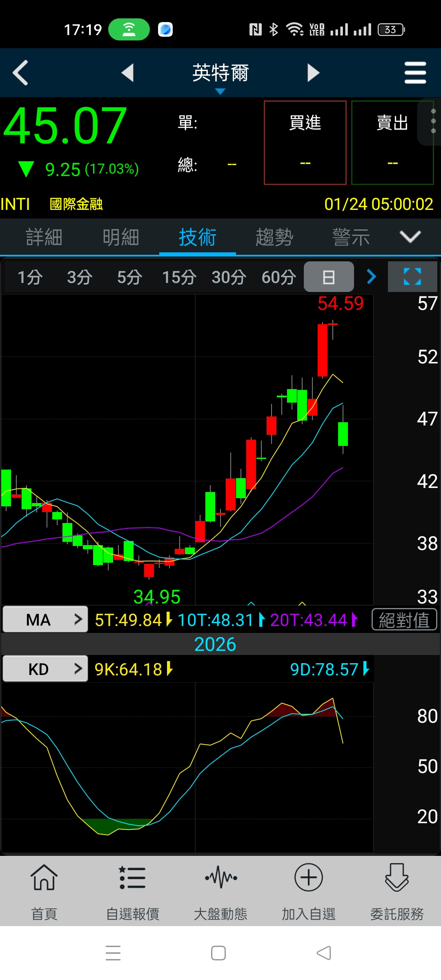Select the 日 daily timeframe
The height and width of the screenshot is (980, 441).
[329, 277]
